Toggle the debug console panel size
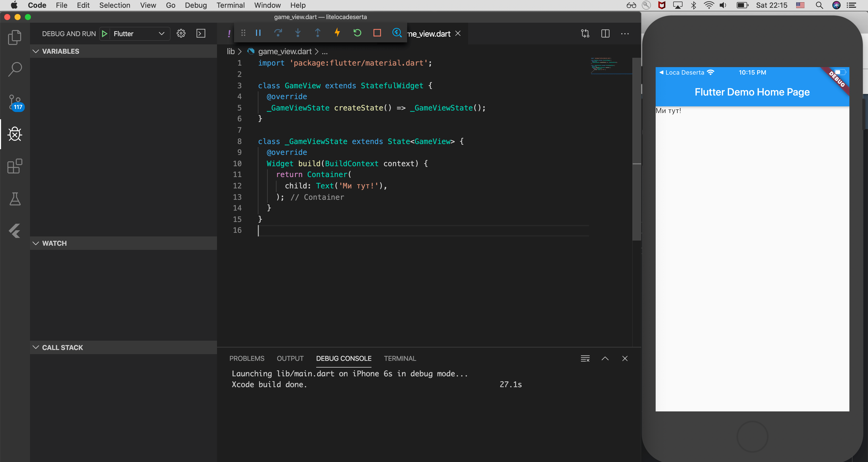Image resolution: width=868 pixels, height=462 pixels. (x=605, y=358)
